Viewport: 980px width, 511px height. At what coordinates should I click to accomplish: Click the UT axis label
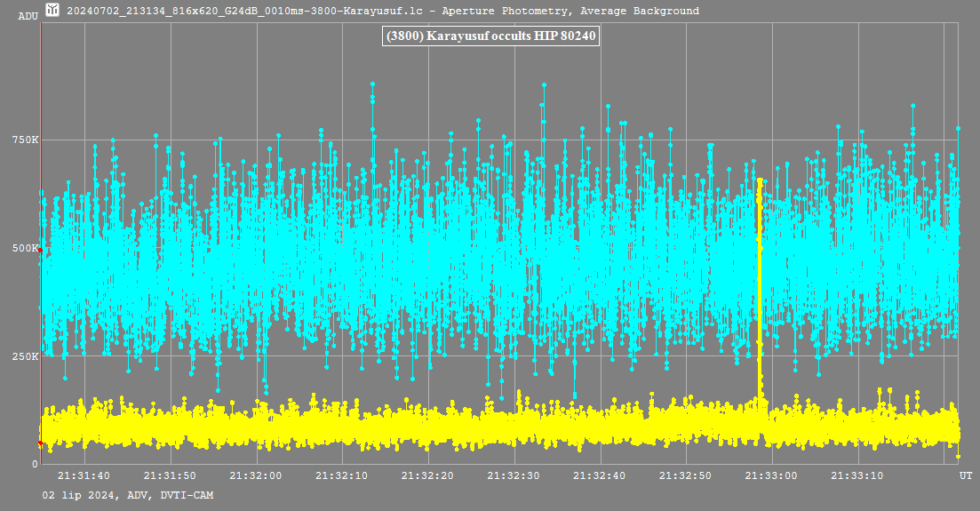[x=966, y=476]
